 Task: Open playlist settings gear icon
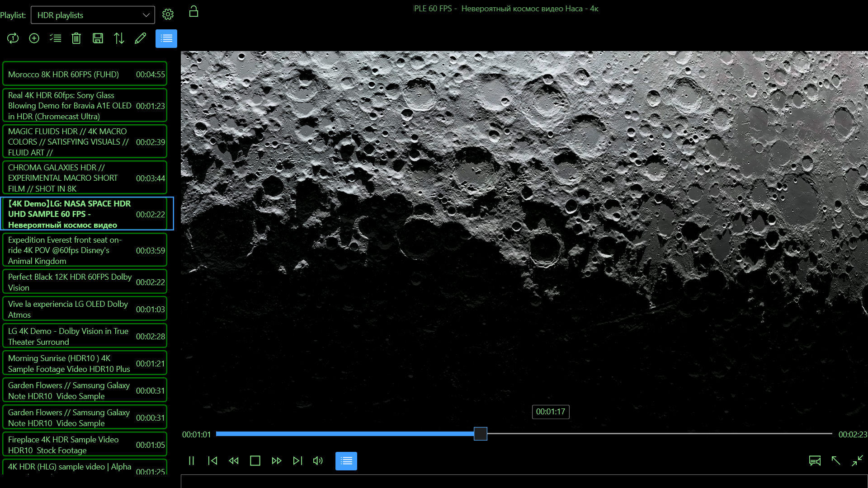(x=168, y=14)
